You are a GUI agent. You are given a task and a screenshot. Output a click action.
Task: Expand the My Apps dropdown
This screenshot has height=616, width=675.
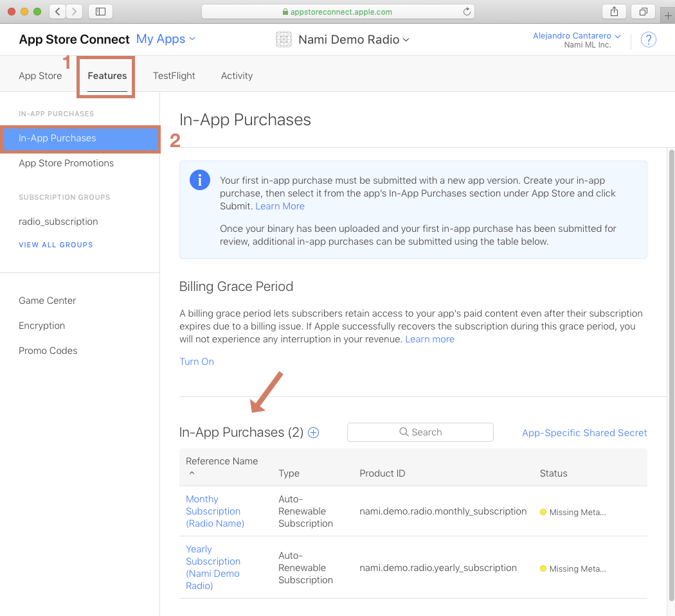tap(166, 39)
